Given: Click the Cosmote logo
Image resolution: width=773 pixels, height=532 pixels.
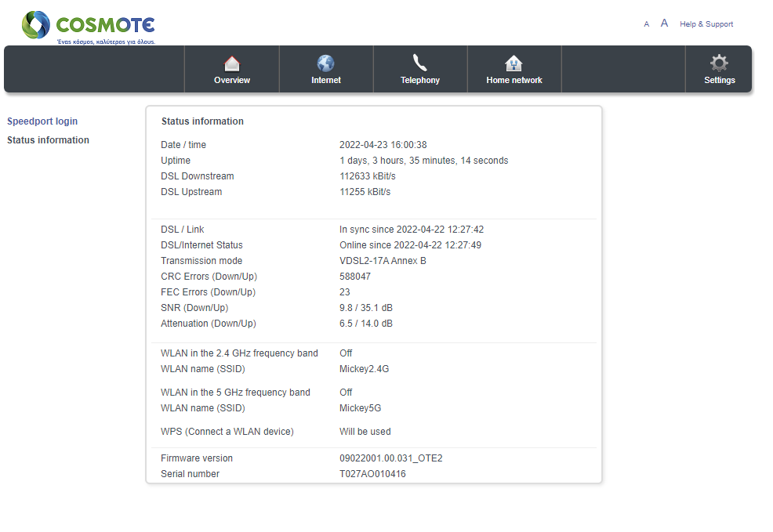Looking at the screenshot, I should 89,27.
